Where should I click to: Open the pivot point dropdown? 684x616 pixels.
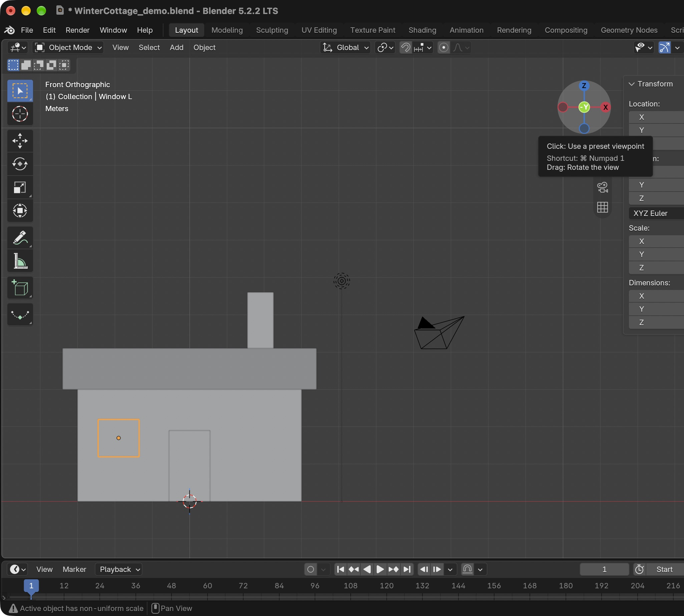pyautogui.click(x=385, y=47)
